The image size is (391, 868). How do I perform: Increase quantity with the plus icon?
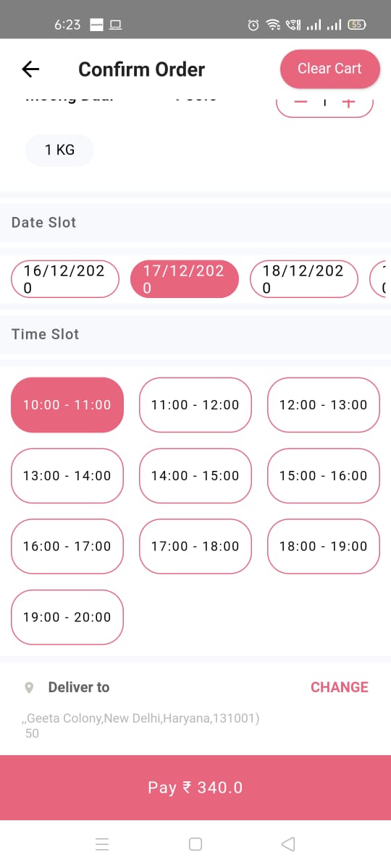click(x=348, y=102)
